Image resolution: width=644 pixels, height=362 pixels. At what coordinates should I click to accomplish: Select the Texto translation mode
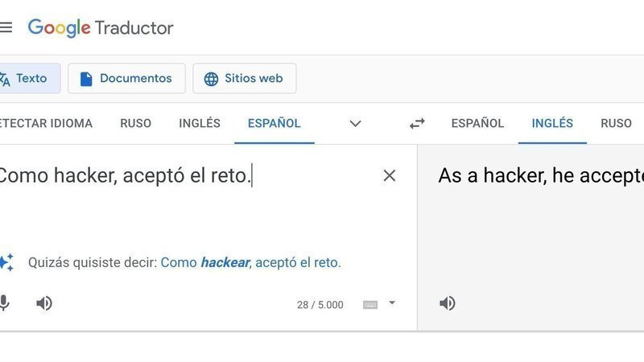coord(30,78)
